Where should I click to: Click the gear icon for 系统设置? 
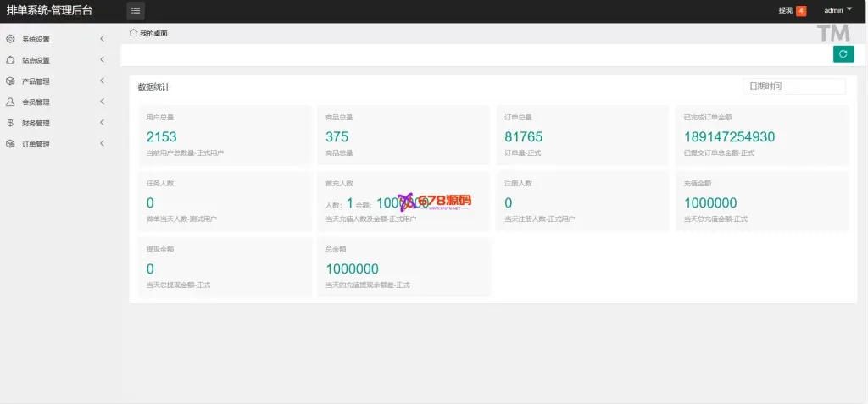coord(10,39)
